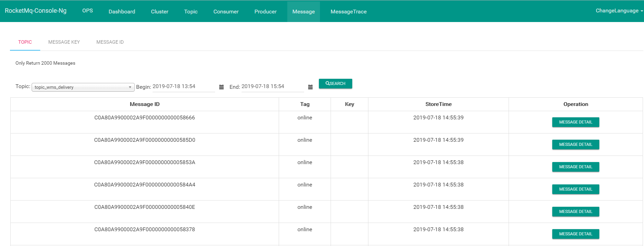The width and height of the screenshot is (644, 246).
Task: Click the RocketMq-Console-Ng brand link
Action: coord(36,11)
